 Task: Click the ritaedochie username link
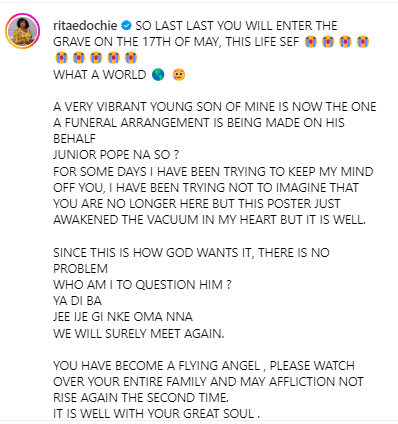pos(85,26)
